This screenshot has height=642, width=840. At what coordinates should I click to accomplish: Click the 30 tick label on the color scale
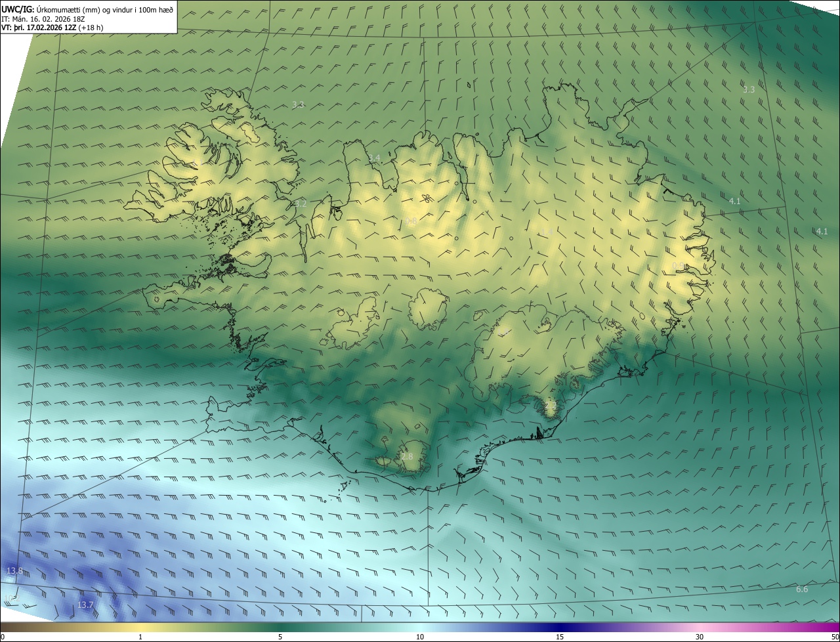point(700,637)
